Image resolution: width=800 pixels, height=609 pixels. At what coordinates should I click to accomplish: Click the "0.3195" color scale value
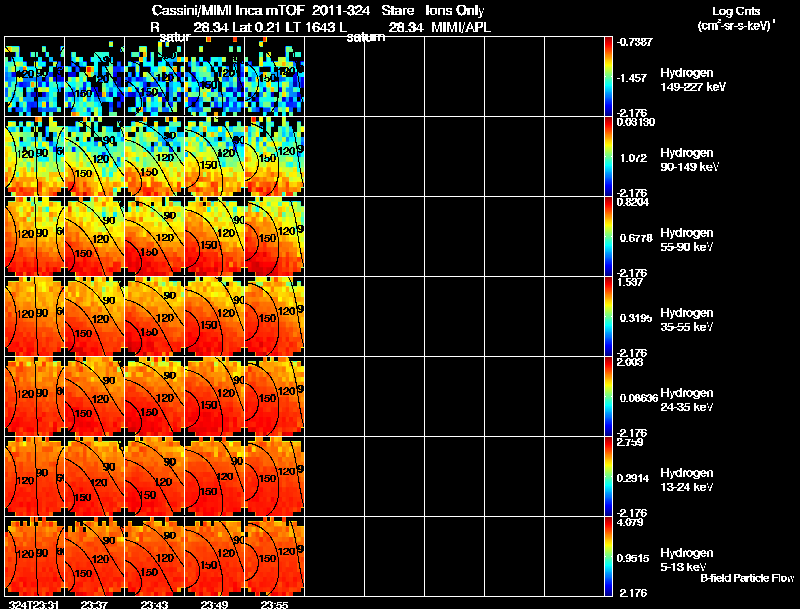(x=636, y=318)
